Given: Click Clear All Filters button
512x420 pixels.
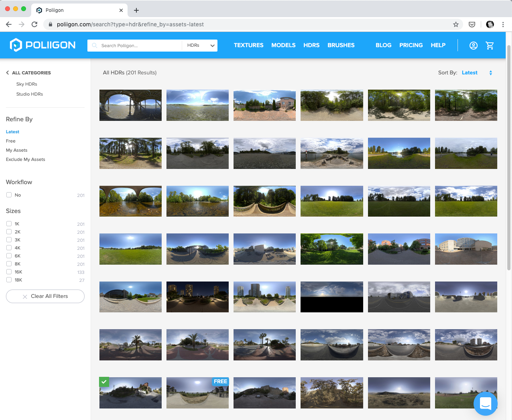Looking at the screenshot, I should click(45, 296).
